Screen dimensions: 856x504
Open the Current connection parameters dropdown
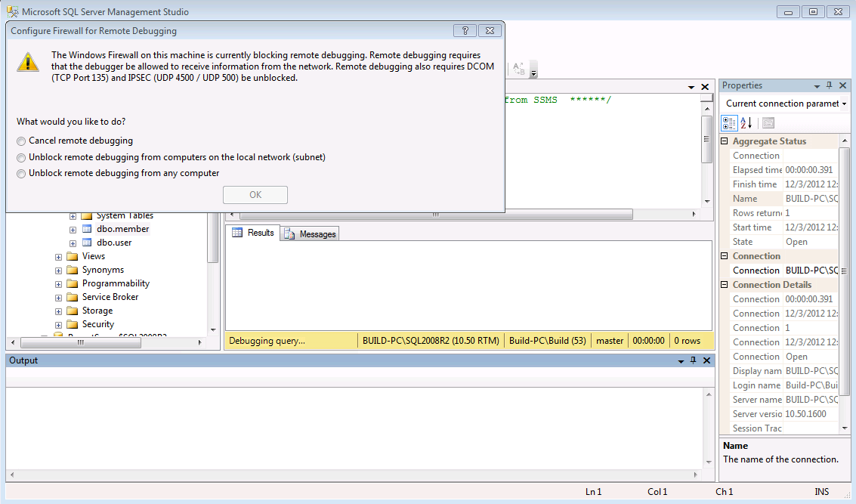[844, 104]
